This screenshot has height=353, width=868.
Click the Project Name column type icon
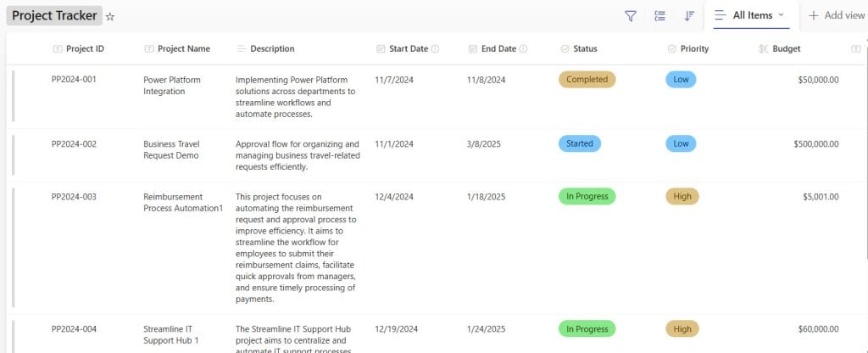(149, 48)
